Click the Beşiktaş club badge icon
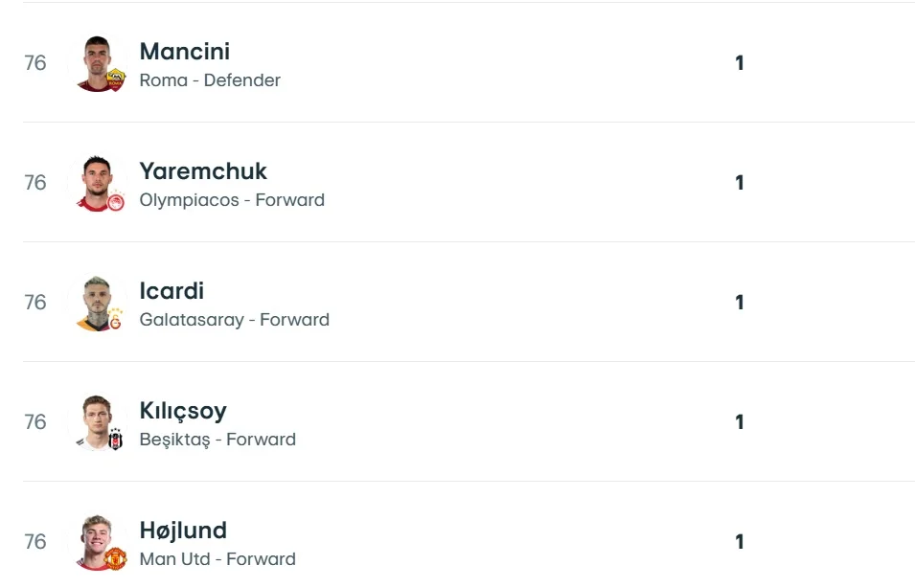The width and height of the screenshot is (915, 588). [x=116, y=441]
